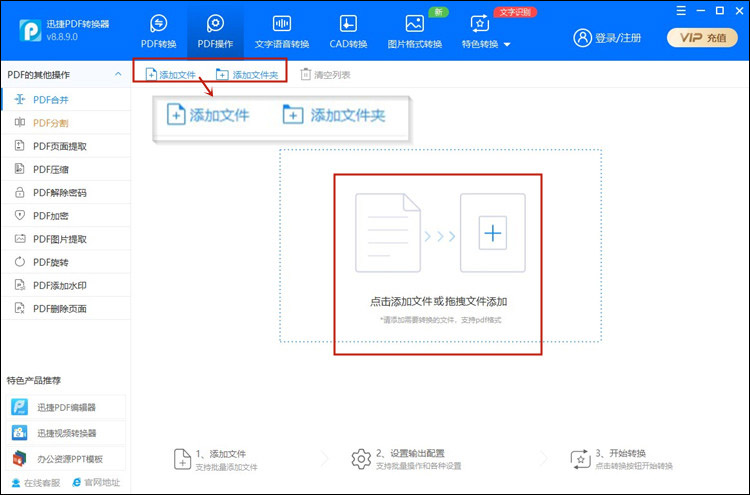Screen dimensions: 750x495
Task: Maximize the converter window
Action: 720,11
